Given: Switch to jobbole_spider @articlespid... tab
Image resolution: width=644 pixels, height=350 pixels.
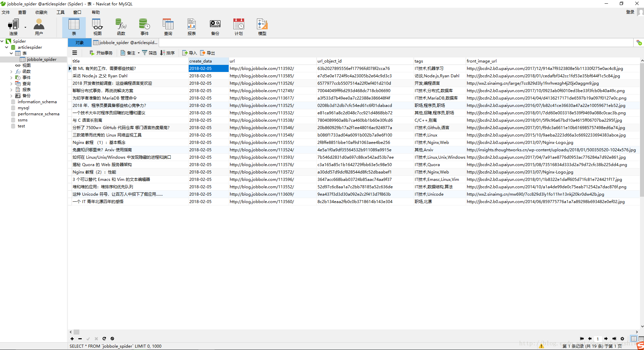Looking at the screenshot, I should (x=125, y=43).
